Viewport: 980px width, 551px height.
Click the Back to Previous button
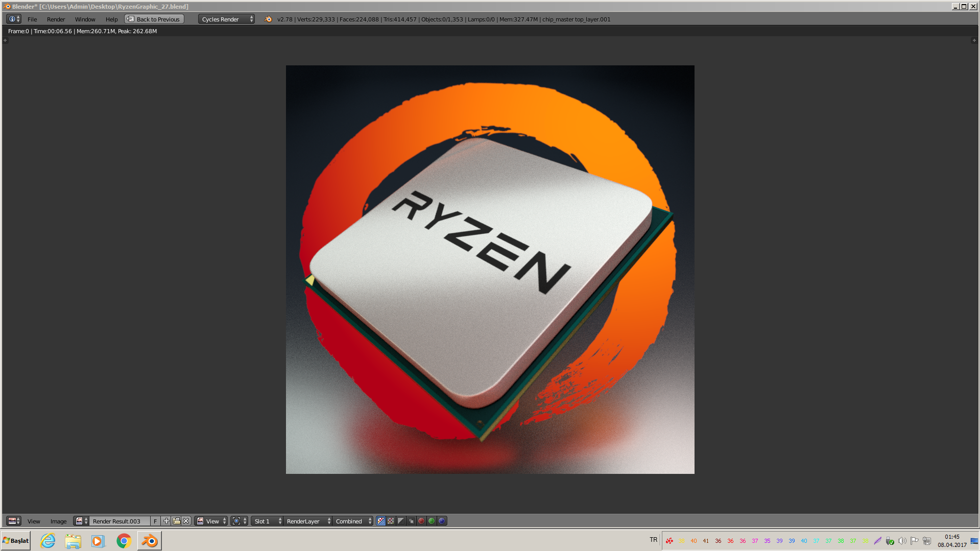coord(154,19)
